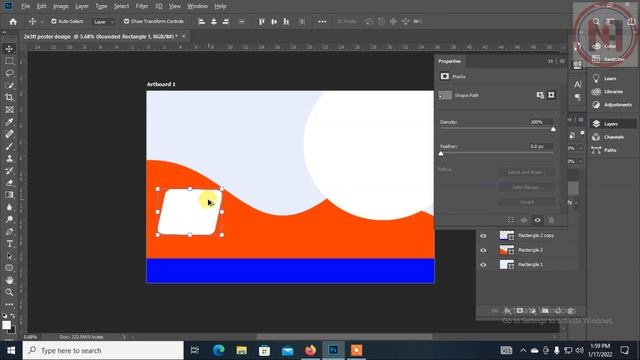Select the History Brush tool
The height and width of the screenshot is (360, 640).
(9, 171)
